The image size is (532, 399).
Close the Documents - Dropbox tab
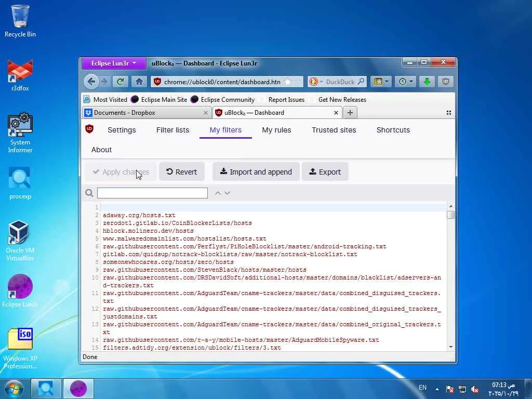tap(205, 113)
